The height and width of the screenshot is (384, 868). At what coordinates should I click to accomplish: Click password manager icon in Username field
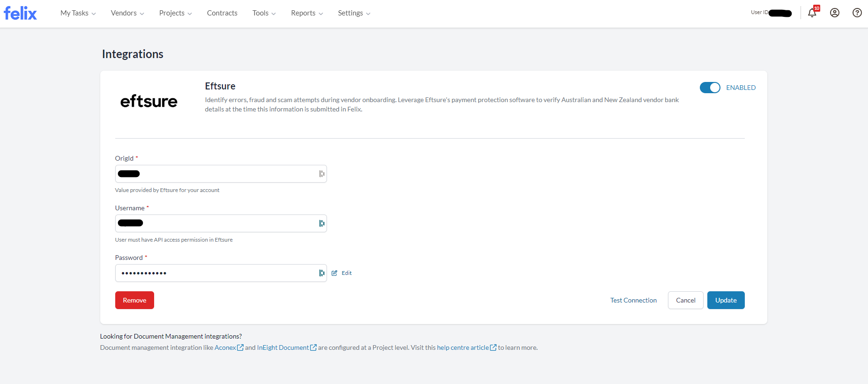pyautogui.click(x=322, y=223)
